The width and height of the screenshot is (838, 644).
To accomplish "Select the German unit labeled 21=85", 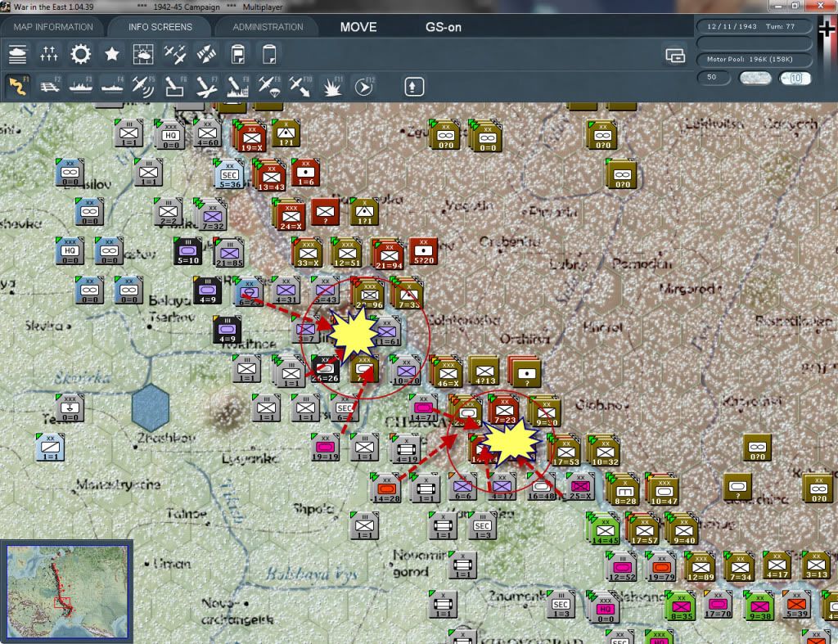I will click(x=230, y=253).
